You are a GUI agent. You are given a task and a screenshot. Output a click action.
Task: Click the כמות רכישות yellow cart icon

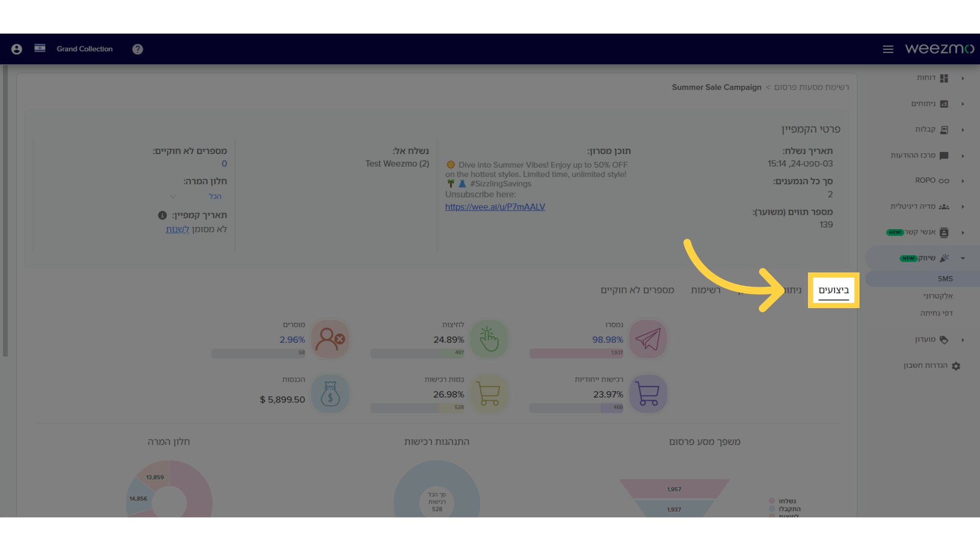click(x=489, y=394)
